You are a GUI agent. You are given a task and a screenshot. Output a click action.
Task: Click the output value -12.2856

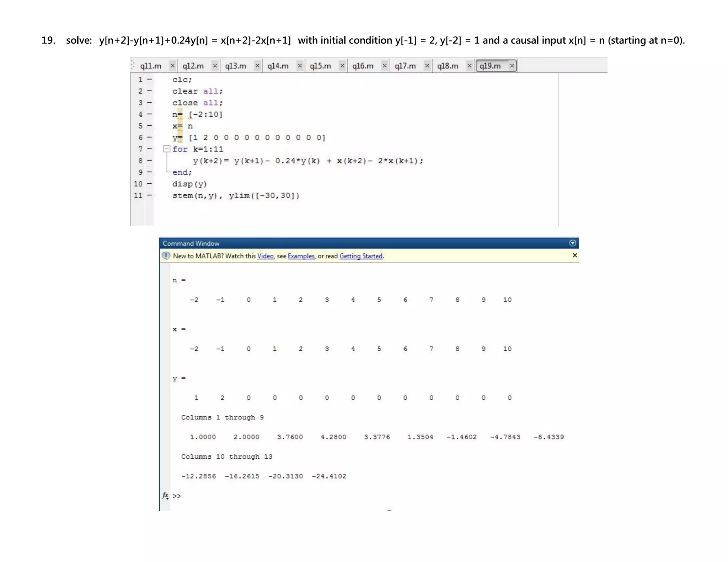[x=198, y=476]
